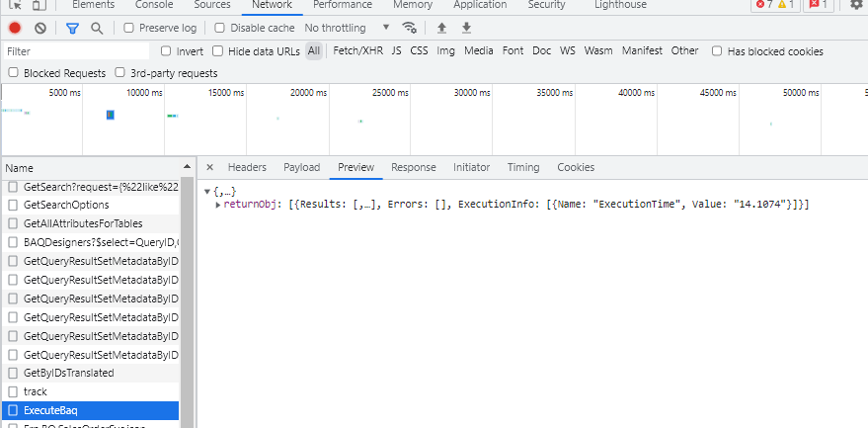Tick checkbox beside GetSearchOptions request

(x=13, y=206)
